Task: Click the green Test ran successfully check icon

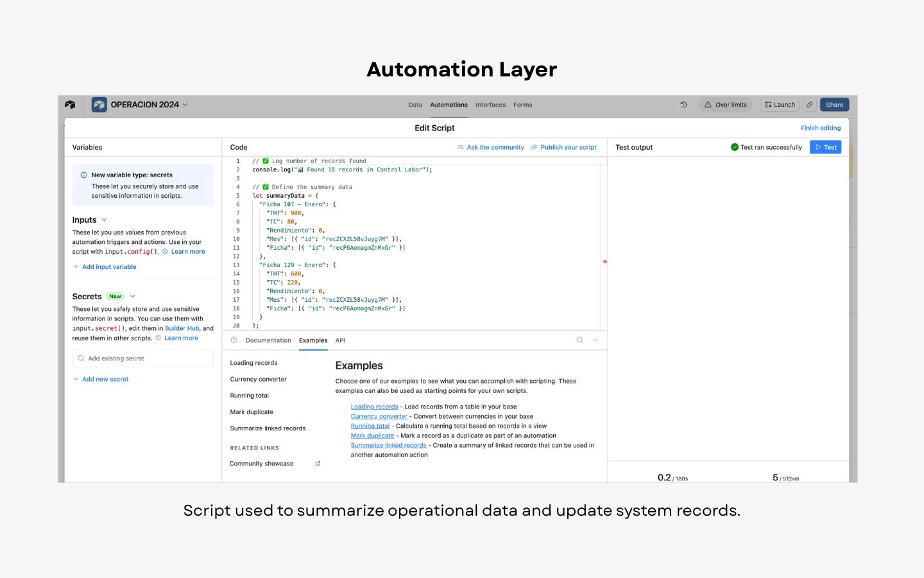Action: click(735, 147)
